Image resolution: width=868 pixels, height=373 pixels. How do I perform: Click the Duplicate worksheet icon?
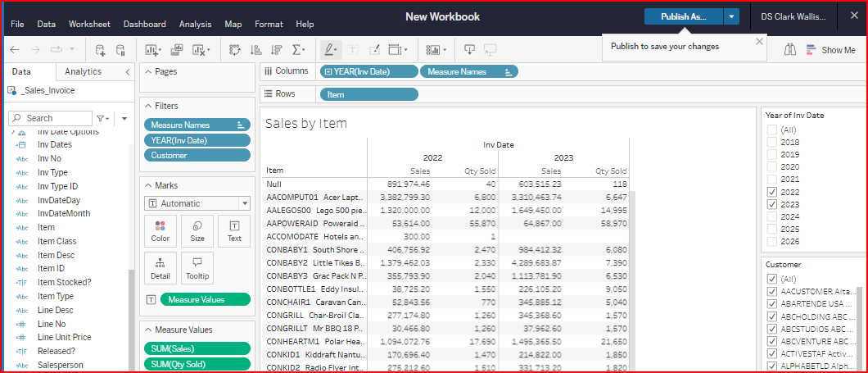coord(177,50)
